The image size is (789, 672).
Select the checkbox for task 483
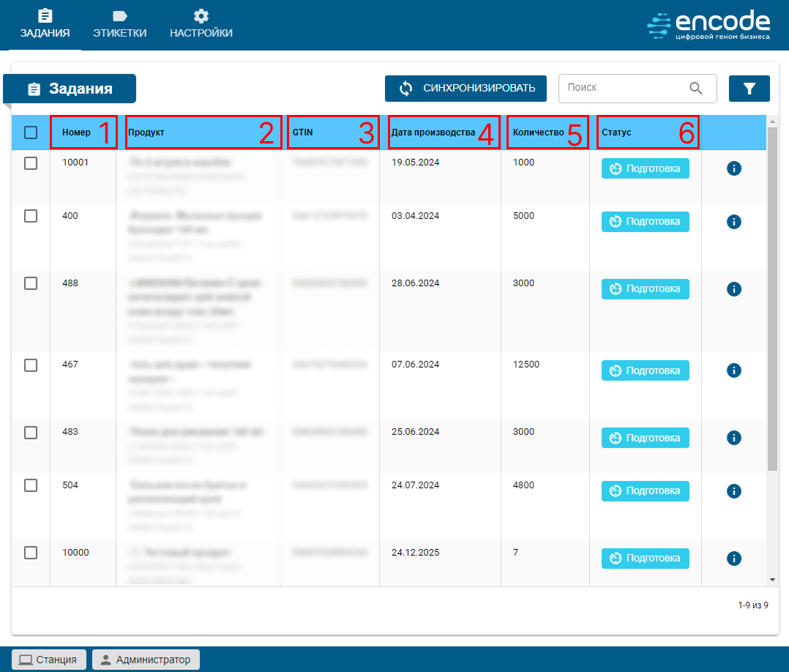(31, 433)
